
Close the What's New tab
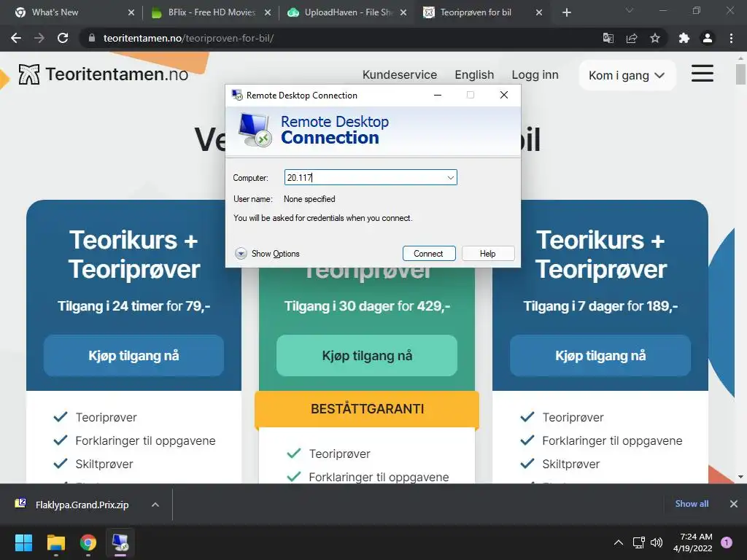coord(131,12)
